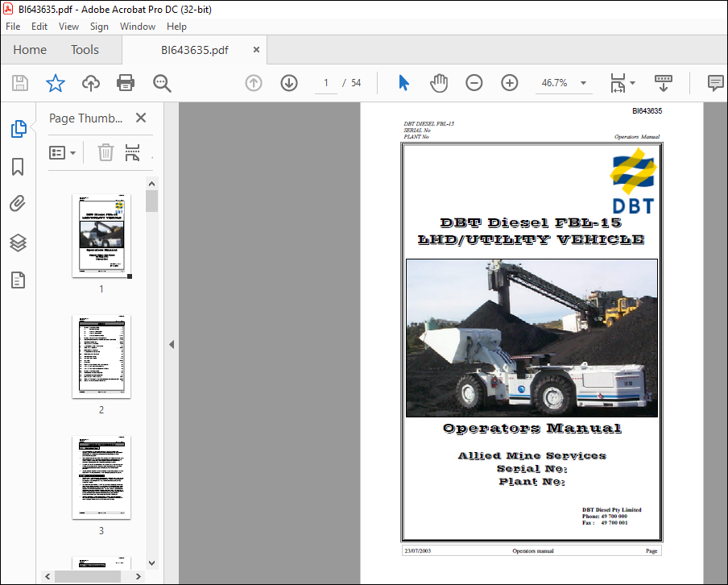The width and height of the screenshot is (728, 585).
Task: Select the arrow Selection tool
Action: click(403, 83)
